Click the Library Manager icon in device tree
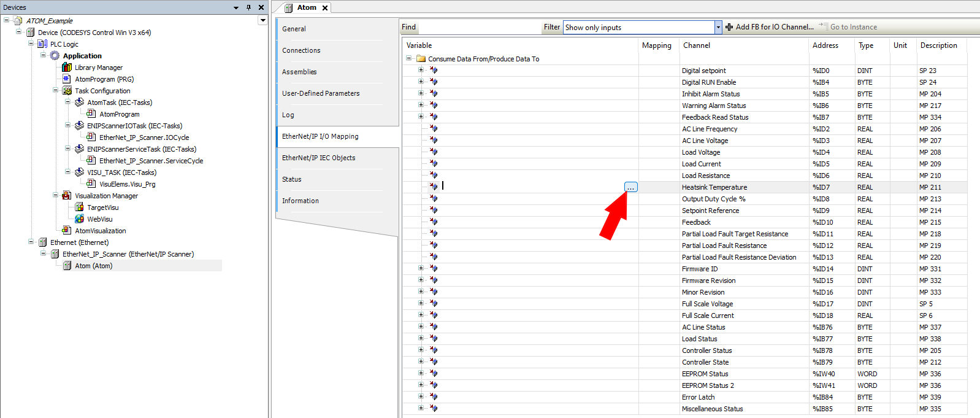 [67, 68]
